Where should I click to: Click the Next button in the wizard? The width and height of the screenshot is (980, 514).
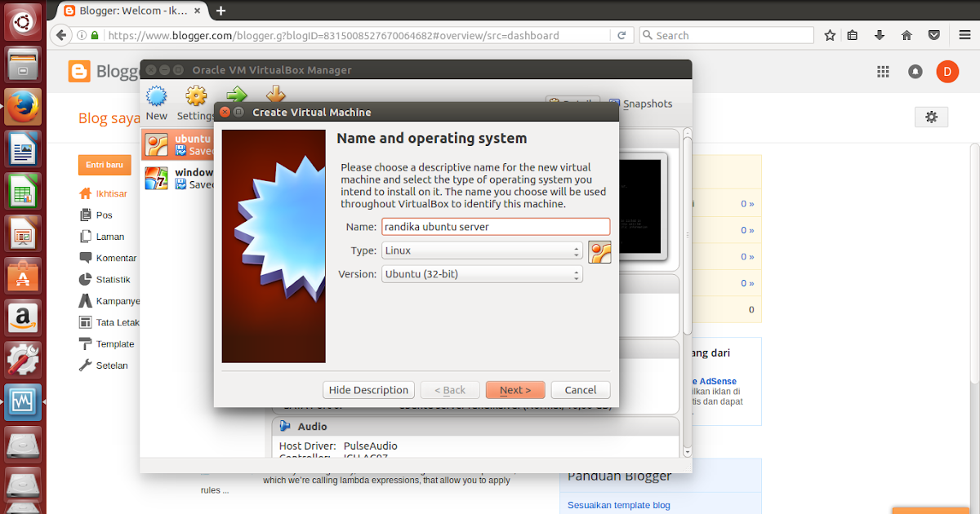click(x=515, y=389)
